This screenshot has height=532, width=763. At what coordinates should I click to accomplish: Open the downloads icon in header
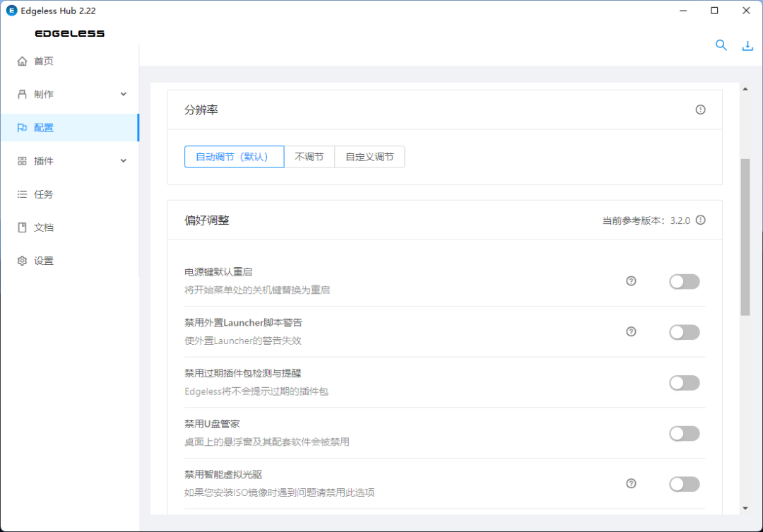pyautogui.click(x=747, y=46)
